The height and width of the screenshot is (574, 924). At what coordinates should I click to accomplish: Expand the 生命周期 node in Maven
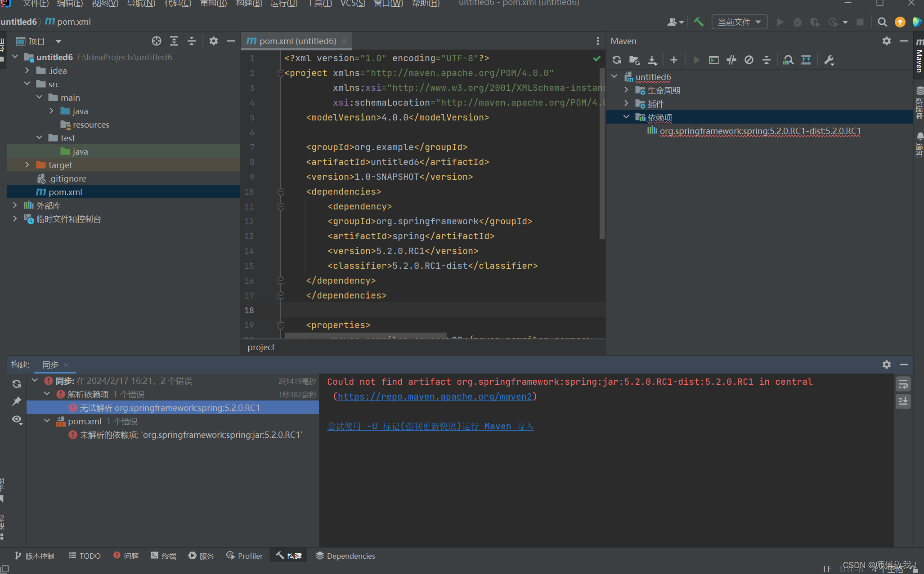[626, 90]
